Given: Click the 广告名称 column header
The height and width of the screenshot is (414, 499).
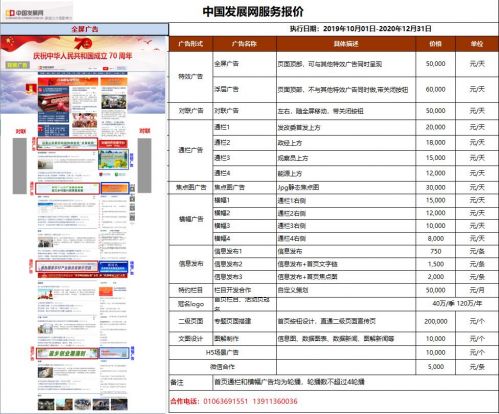Looking at the screenshot, I should click(x=244, y=44).
